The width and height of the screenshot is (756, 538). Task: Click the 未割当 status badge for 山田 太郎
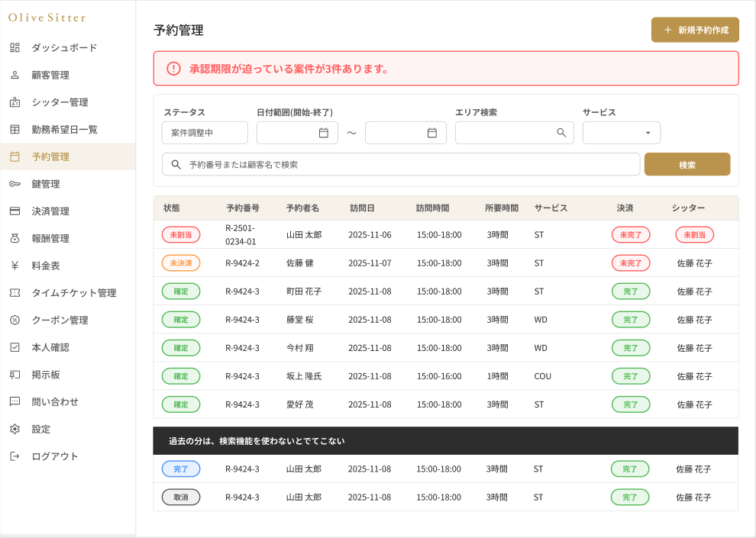181,235
